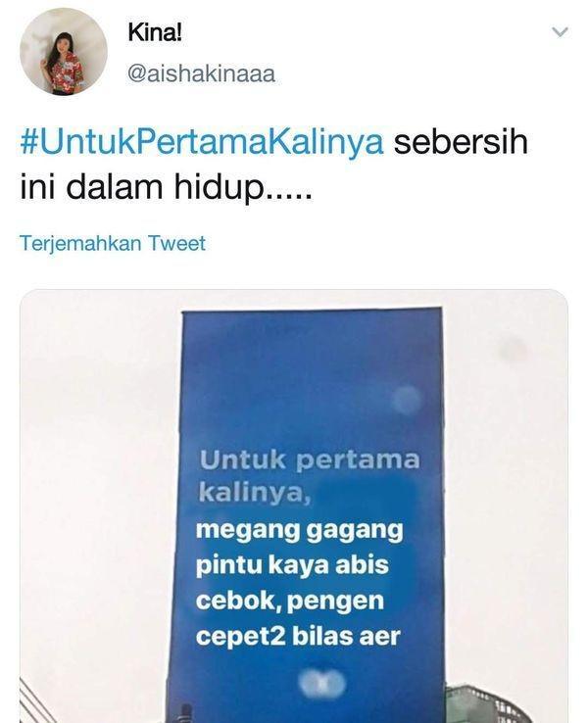Click the 'megang gagang' line on billboard
Screen dimensions: 588x723
click(299, 530)
